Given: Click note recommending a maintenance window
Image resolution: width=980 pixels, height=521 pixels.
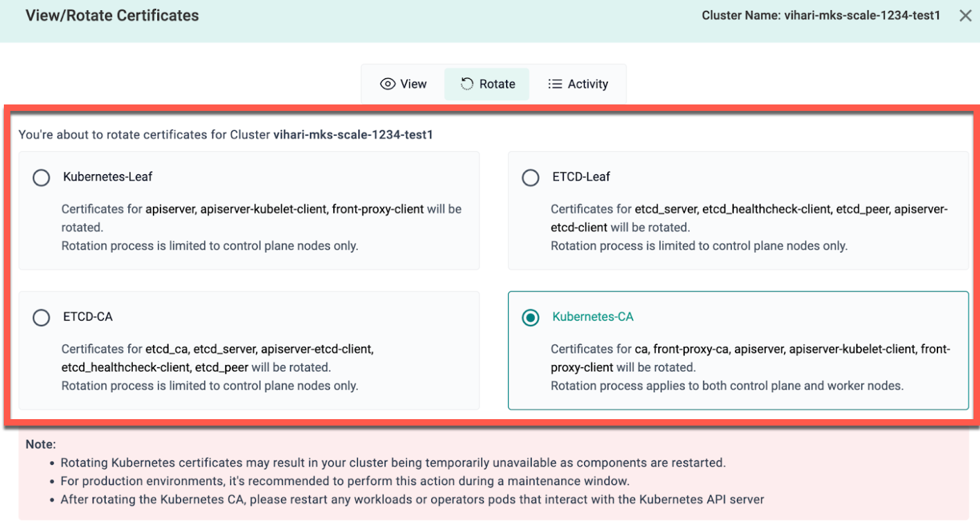Looking at the screenshot, I should (x=345, y=481).
